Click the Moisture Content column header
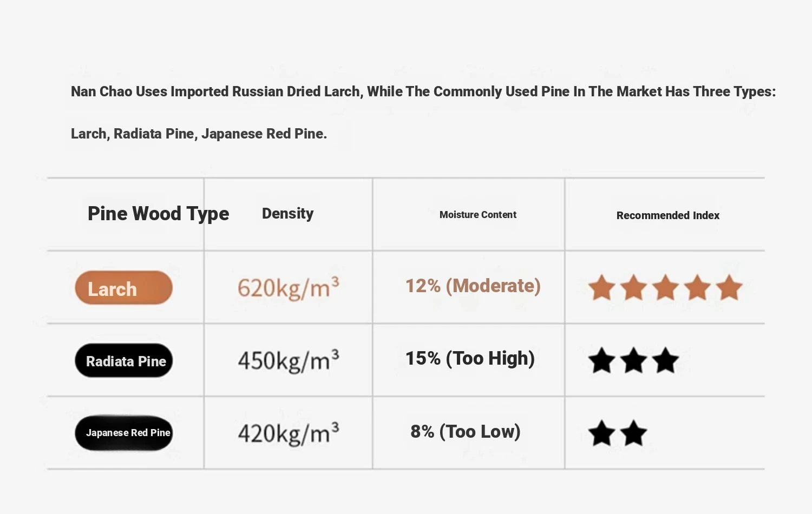This screenshot has width=812, height=514. click(477, 215)
